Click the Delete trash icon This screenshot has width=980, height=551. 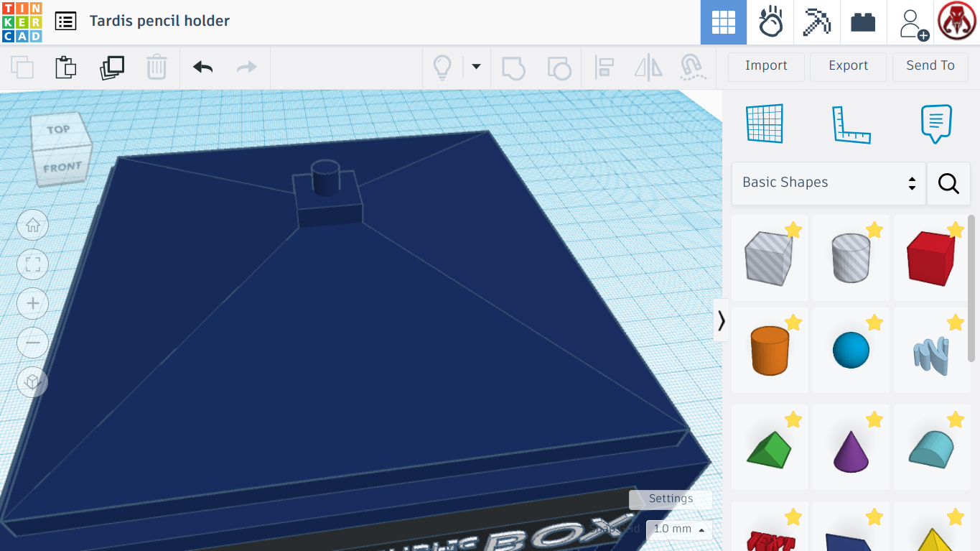click(157, 68)
